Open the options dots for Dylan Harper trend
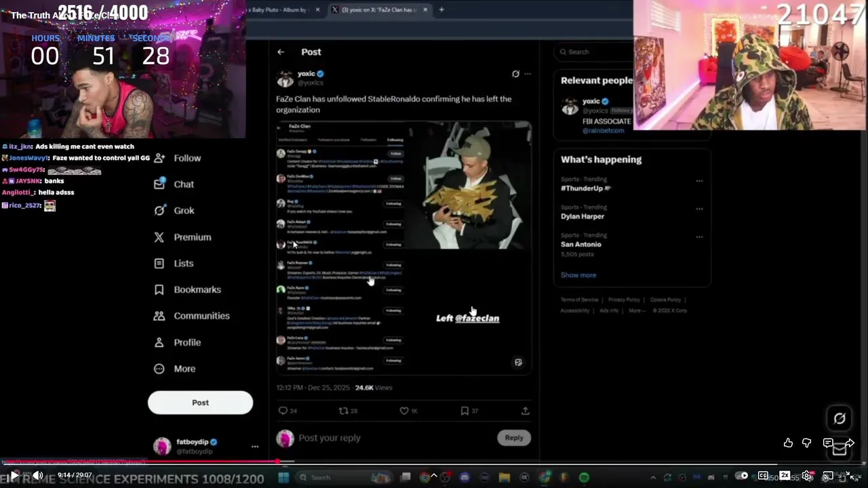This screenshot has height=488, width=868. point(699,209)
